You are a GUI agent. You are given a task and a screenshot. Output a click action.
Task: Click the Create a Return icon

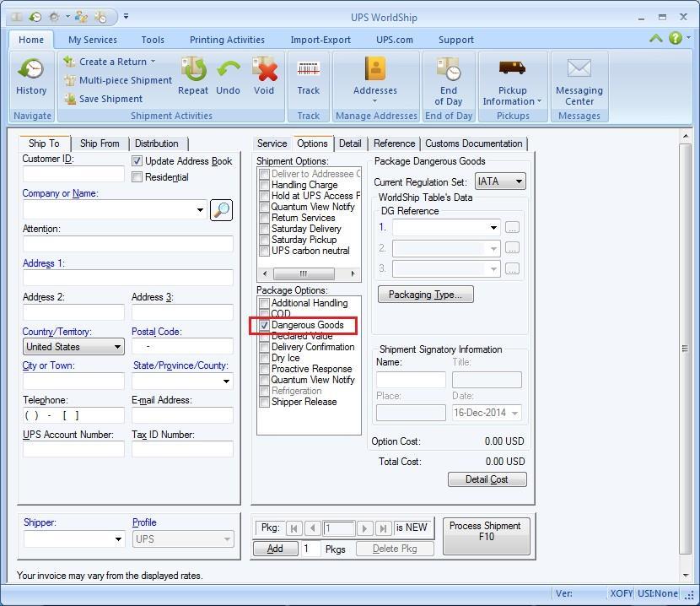tap(69, 62)
